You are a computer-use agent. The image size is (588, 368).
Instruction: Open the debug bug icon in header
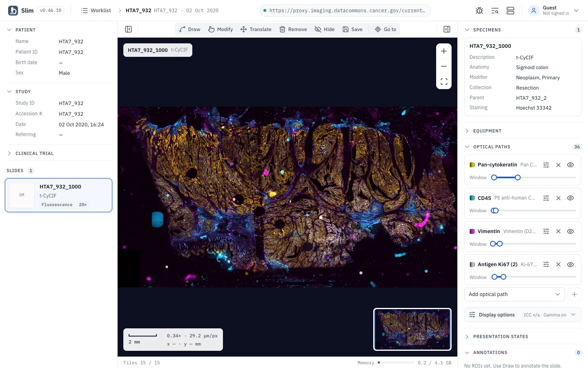[x=479, y=11]
